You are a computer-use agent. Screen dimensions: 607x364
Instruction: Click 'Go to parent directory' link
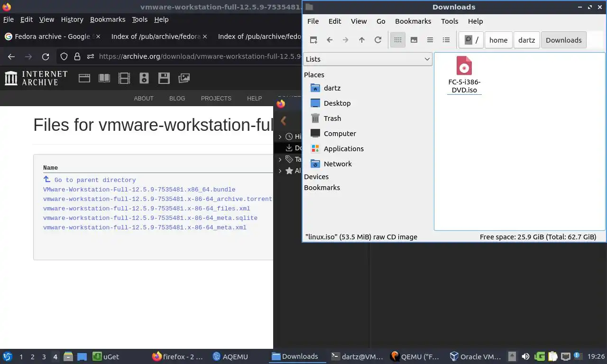pyautogui.click(x=95, y=180)
